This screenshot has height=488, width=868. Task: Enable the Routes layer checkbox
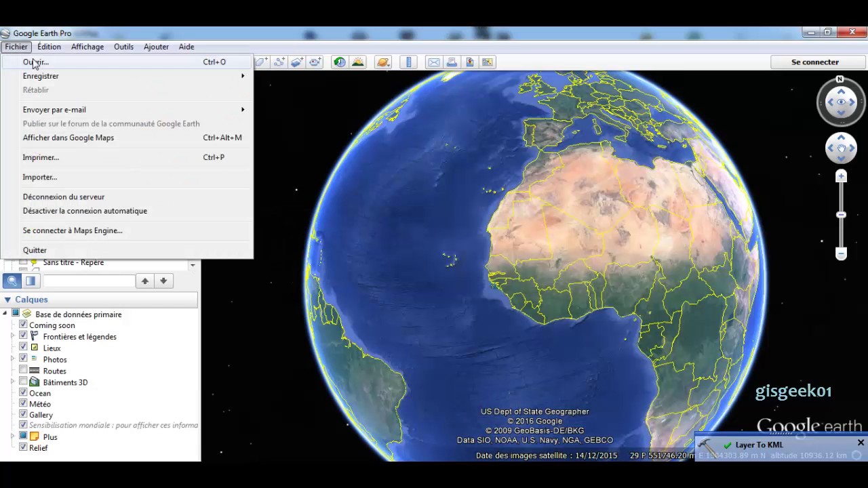point(23,370)
